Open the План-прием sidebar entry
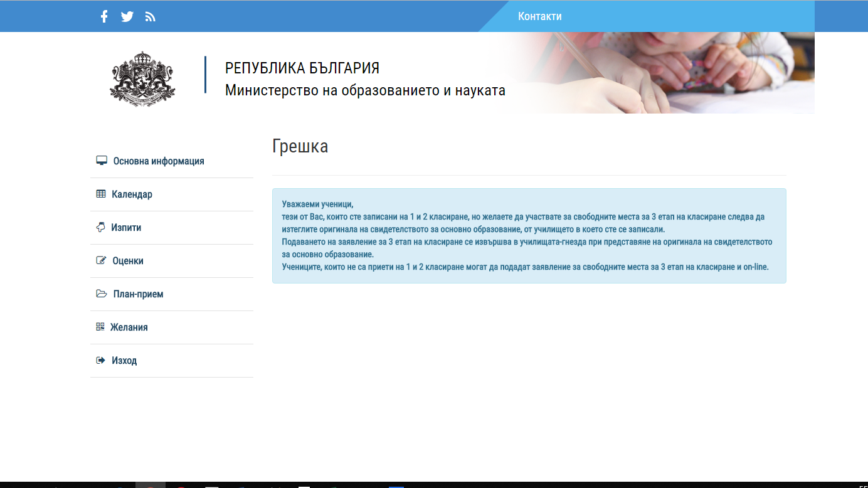The width and height of the screenshot is (868, 488). coord(138,294)
